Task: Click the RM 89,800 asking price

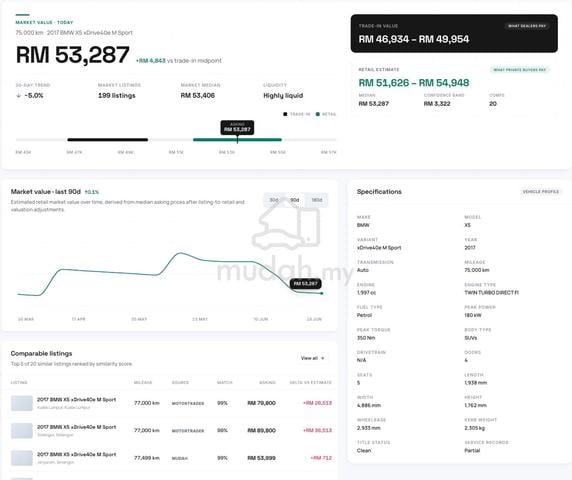Action: tap(262, 430)
